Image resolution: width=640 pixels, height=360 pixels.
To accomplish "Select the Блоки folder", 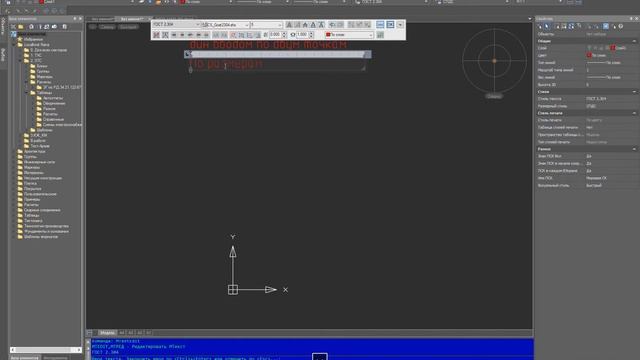I will point(39,66).
